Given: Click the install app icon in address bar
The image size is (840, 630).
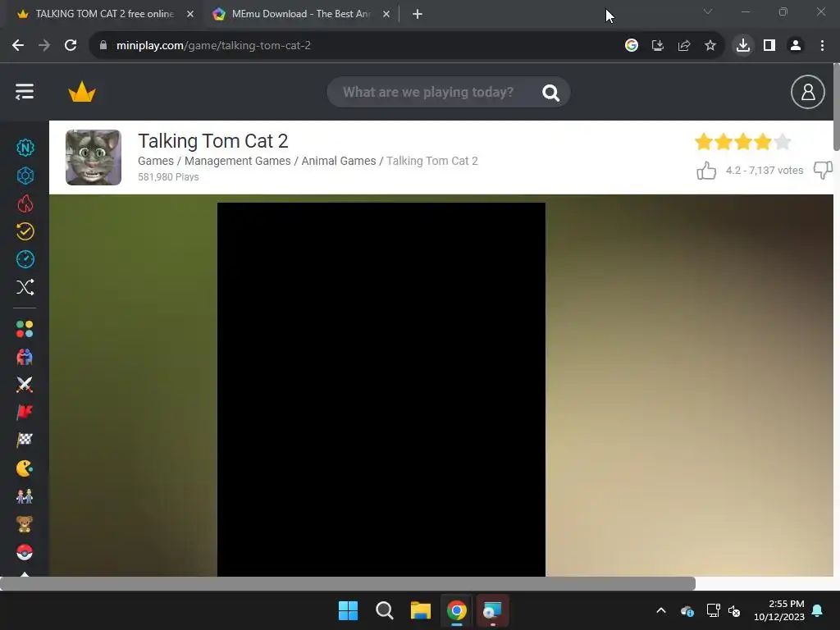Looking at the screenshot, I should pos(658,46).
